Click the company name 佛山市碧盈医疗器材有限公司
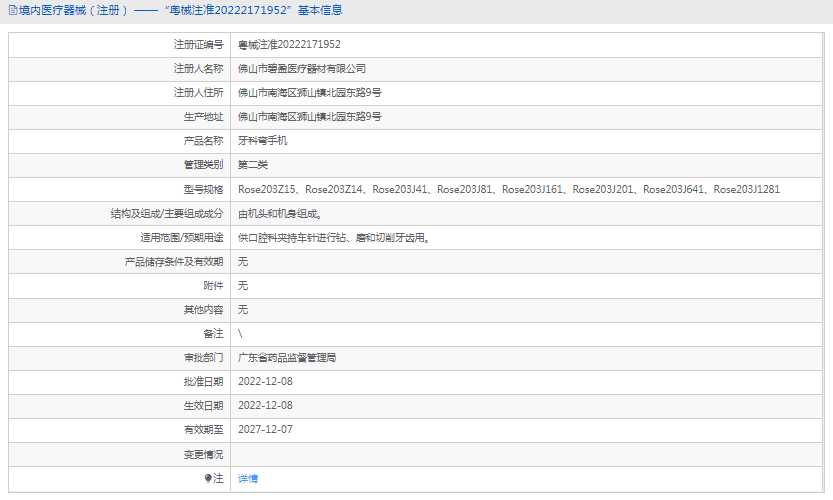 302,69
